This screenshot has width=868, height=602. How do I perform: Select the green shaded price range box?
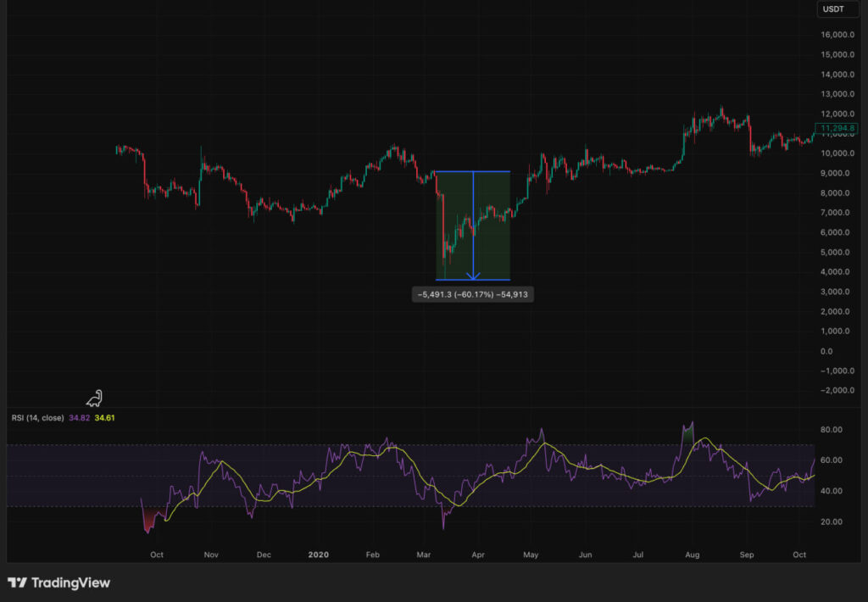pos(492,225)
